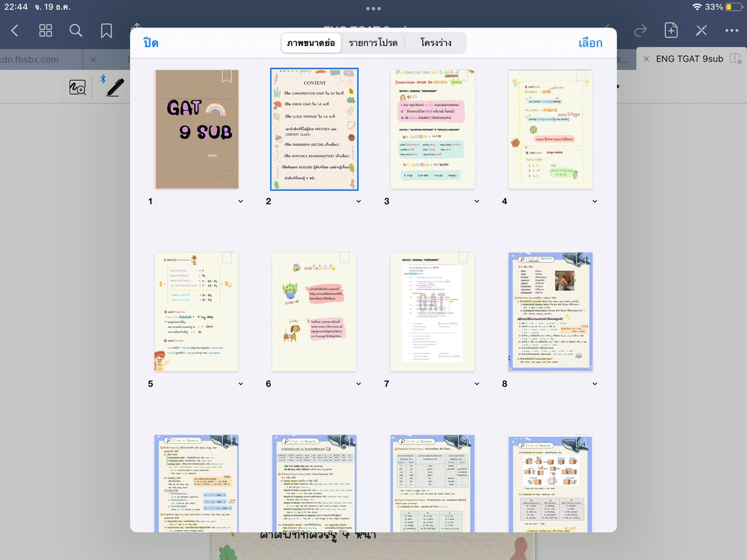This screenshot has height=560, width=747.
Task: Switch to โครงร่าง segment
Action: tap(436, 43)
